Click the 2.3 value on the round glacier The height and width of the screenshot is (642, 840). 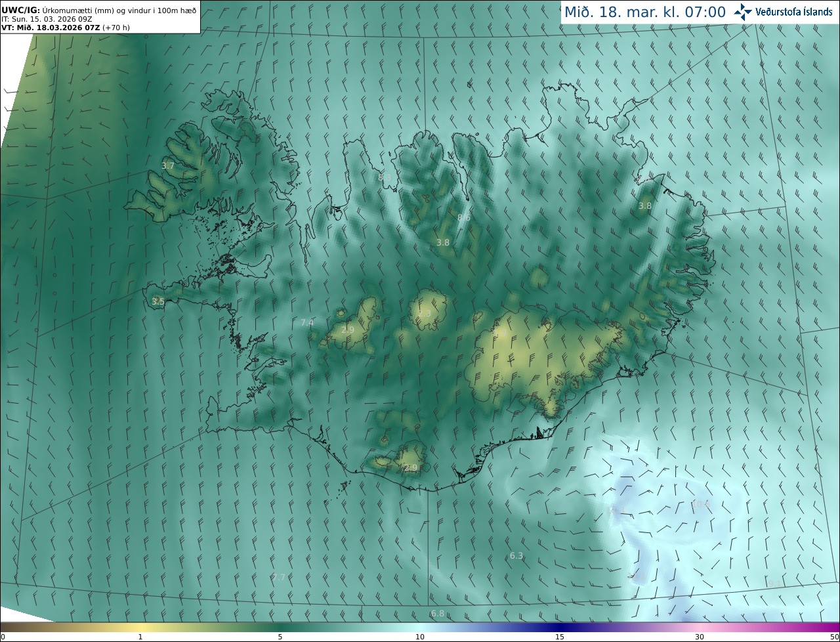click(x=425, y=314)
